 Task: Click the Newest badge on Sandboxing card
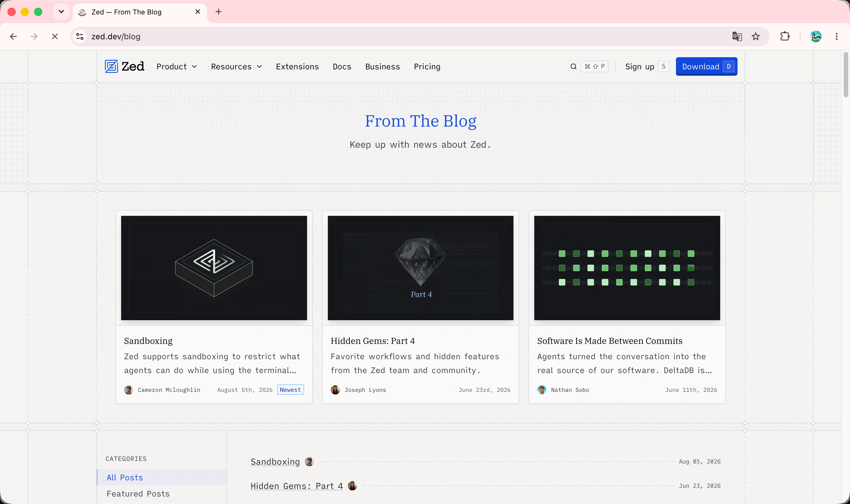(x=291, y=390)
